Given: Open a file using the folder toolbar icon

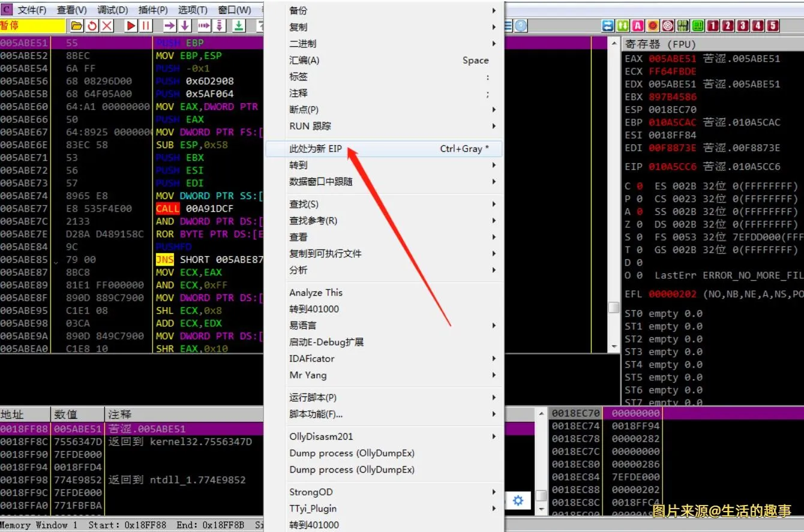Looking at the screenshot, I should (x=77, y=25).
